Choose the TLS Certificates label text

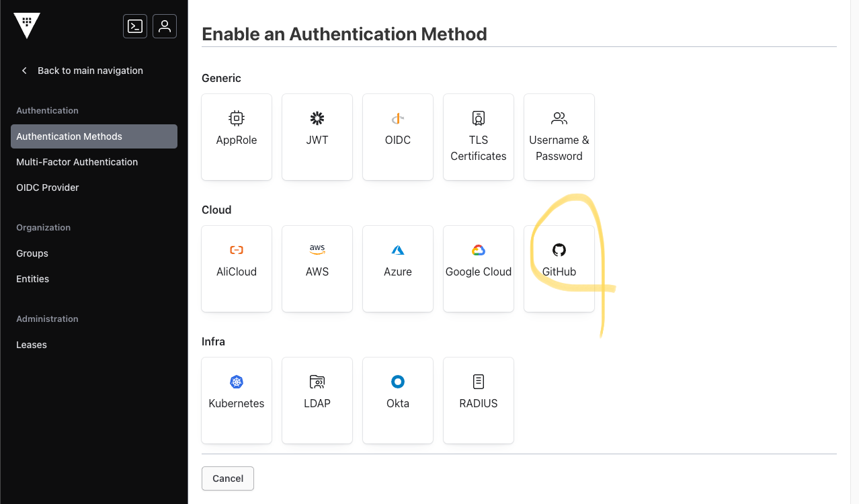coord(479,148)
